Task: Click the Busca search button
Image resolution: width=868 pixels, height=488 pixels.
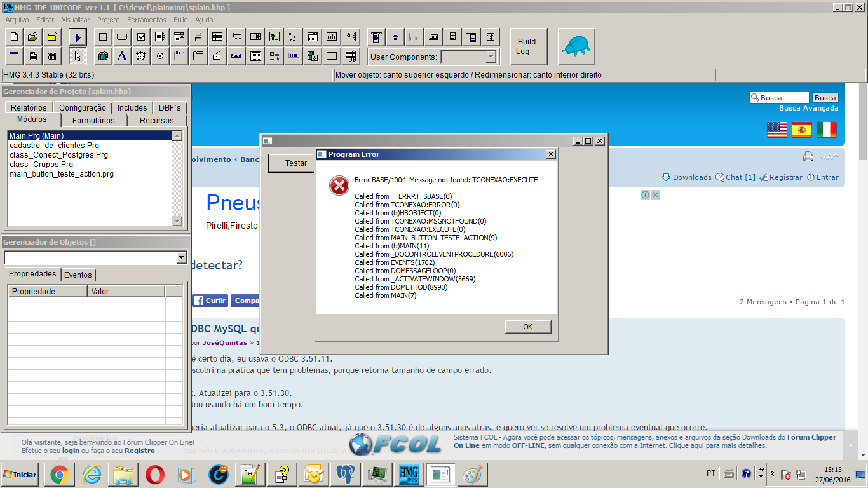Action: coord(825,98)
